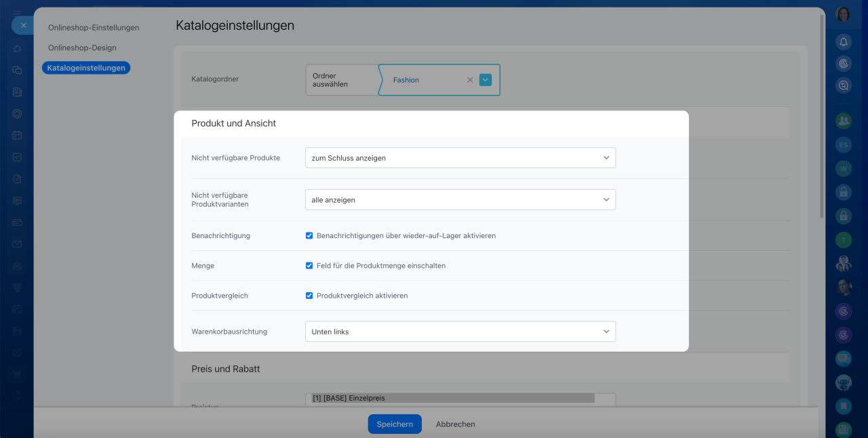Close the settings slider with the X button
This screenshot has height=438, width=868.
[x=23, y=25]
